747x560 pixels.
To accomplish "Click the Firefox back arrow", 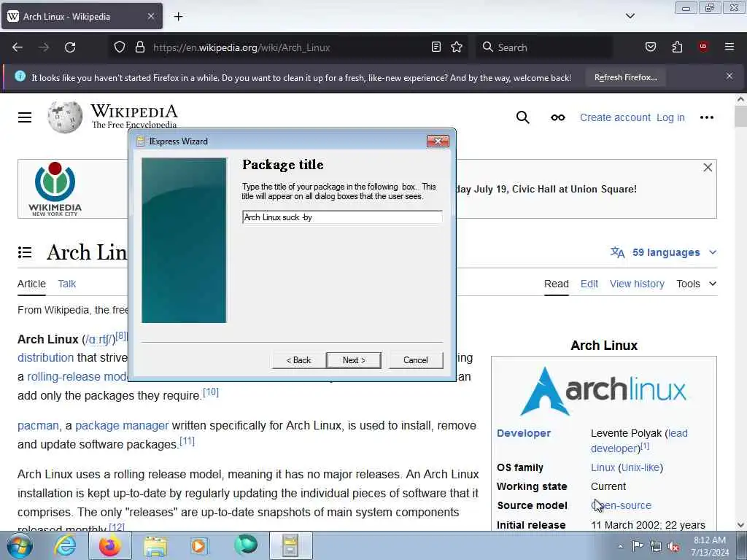I will 18,47.
